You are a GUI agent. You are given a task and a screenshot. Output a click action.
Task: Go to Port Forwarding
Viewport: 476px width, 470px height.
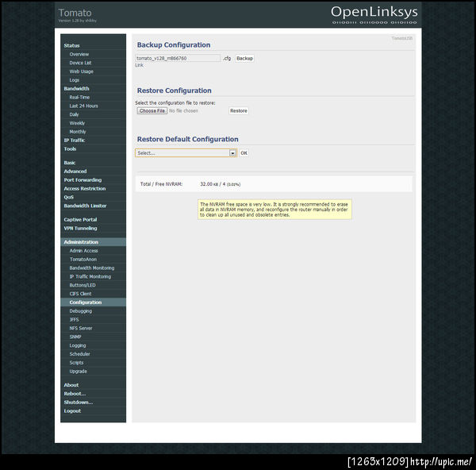coord(83,180)
